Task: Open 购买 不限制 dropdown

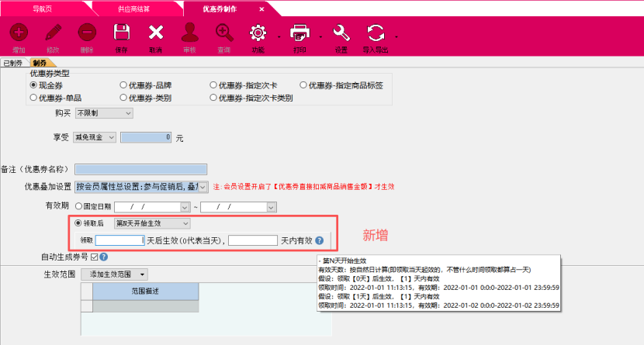Action: tap(104, 113)
